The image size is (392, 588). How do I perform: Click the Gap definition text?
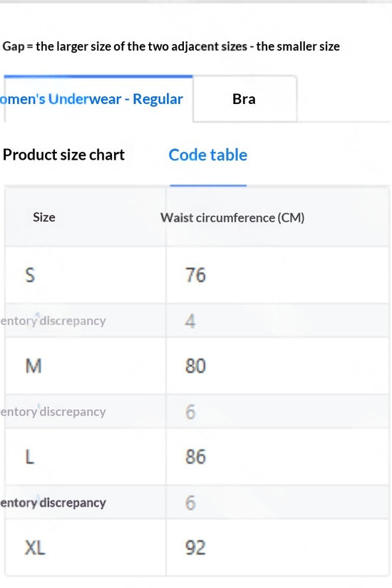[171, 46]
